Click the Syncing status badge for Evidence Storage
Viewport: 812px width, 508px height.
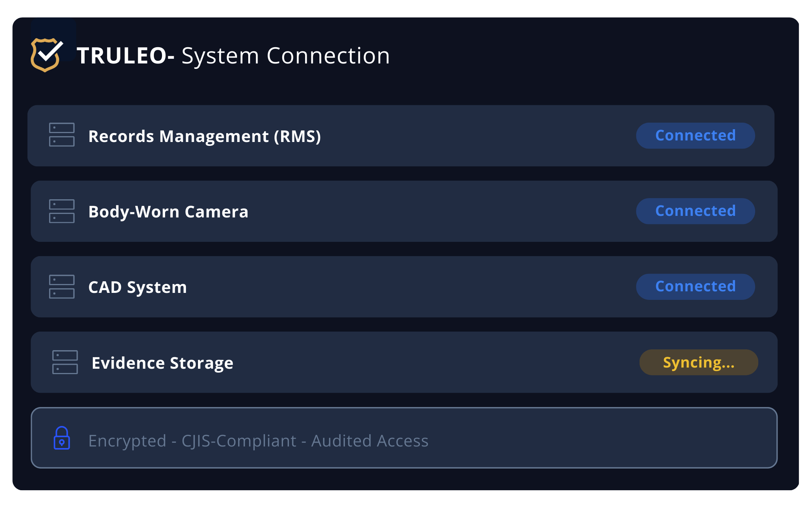[x=698, y=363]
